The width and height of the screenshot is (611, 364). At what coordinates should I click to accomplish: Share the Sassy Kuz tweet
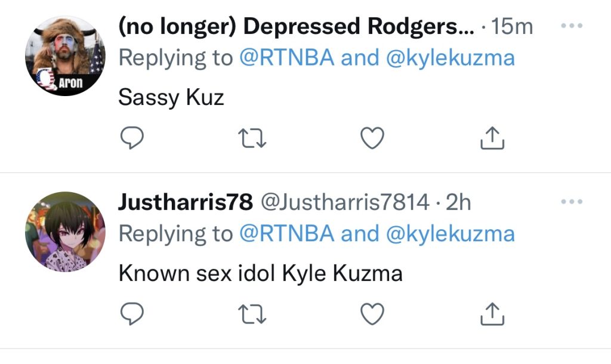[492, 138]
